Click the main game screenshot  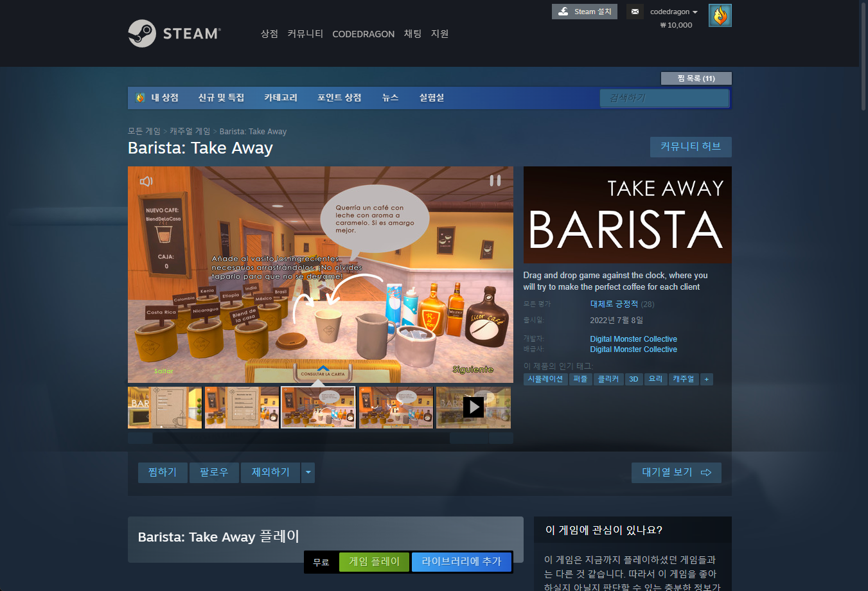point(321,275)
